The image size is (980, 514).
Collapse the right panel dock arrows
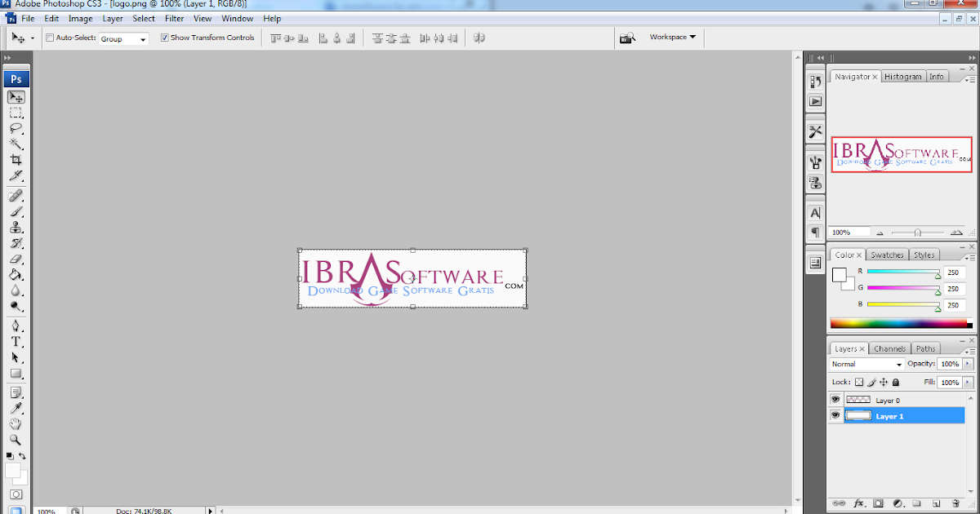click(970, 58)
